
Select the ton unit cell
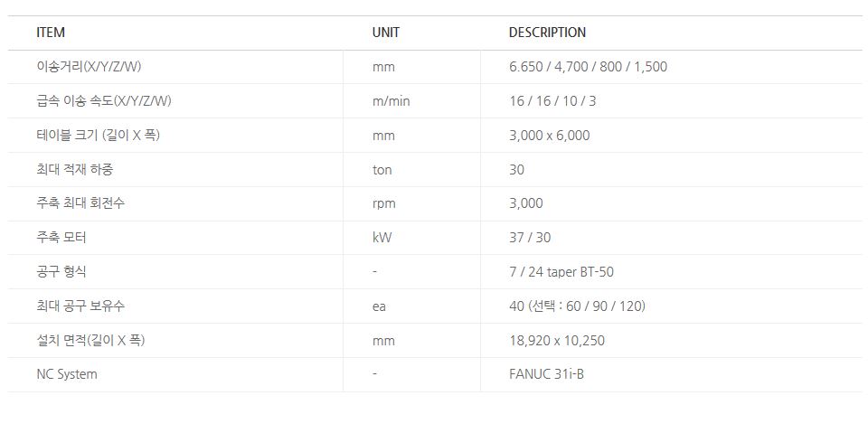[x=382, y=170]
